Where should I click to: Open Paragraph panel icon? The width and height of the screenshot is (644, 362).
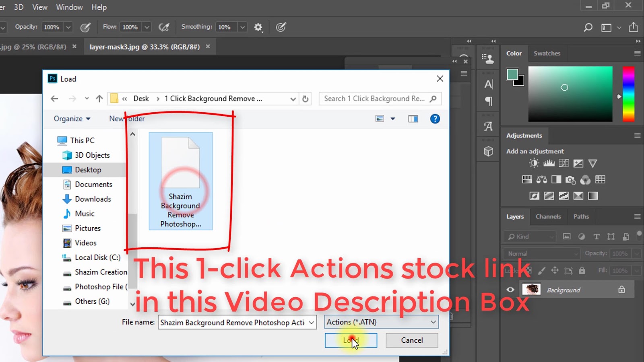tap(489, 101)
